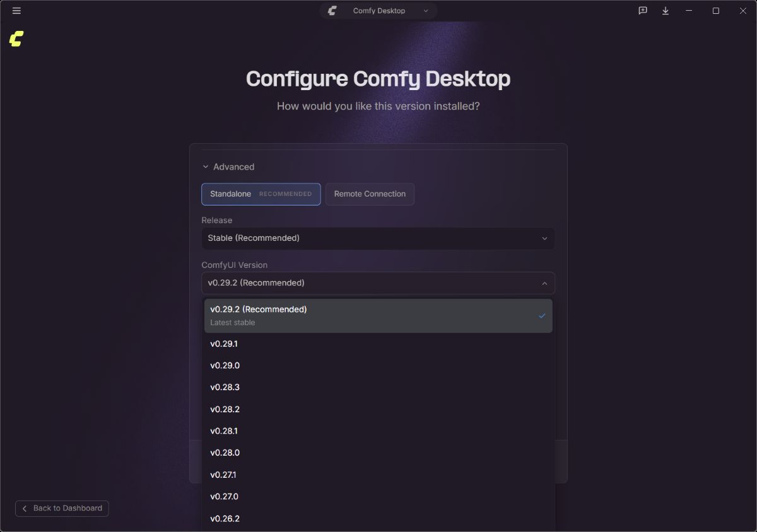Click the yellow Comfy logo in sidebar
Image resolution: width=757 pixels, height=532 pixels.
pos(16,38)
